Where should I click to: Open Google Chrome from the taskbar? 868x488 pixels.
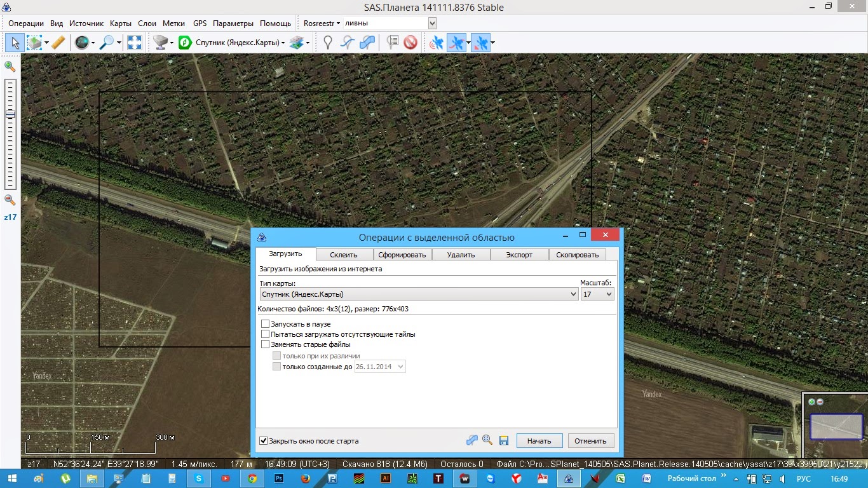pyautogui.click(x=252, y=478)
